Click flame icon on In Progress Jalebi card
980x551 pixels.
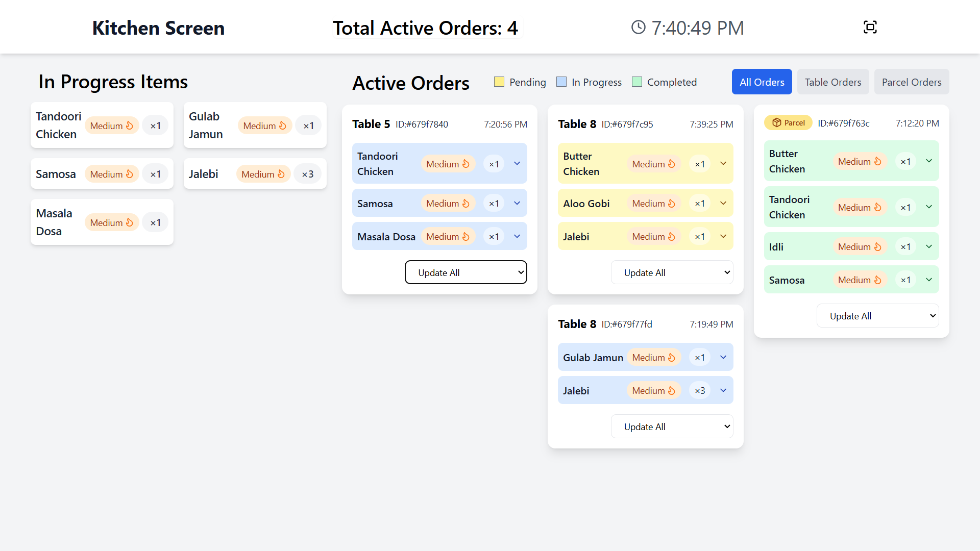tap(281, 174)
